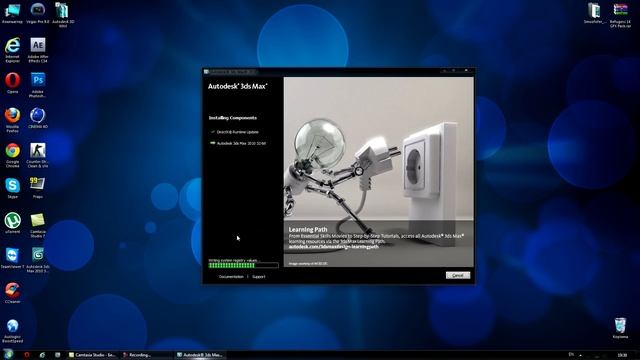Launch the Google Chrome desktop icon
640x360 pixels.
12,155
